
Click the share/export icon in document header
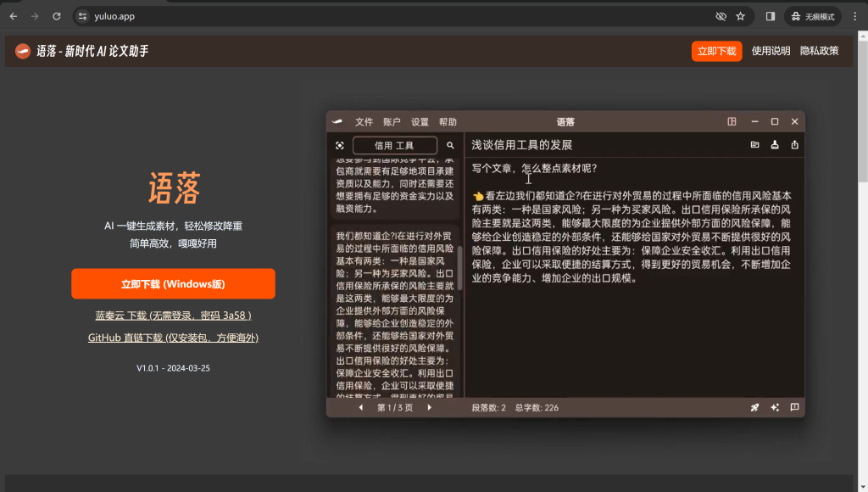795,144
